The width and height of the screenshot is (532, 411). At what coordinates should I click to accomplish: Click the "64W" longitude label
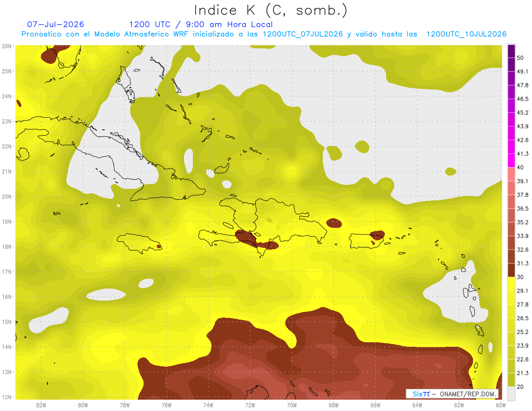(417, 405)
